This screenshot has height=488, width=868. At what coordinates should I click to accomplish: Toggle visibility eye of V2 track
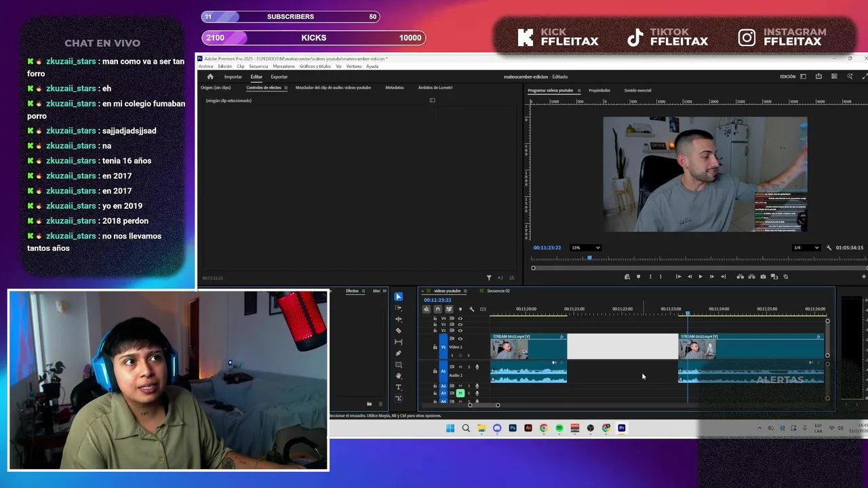click(460, 330)
